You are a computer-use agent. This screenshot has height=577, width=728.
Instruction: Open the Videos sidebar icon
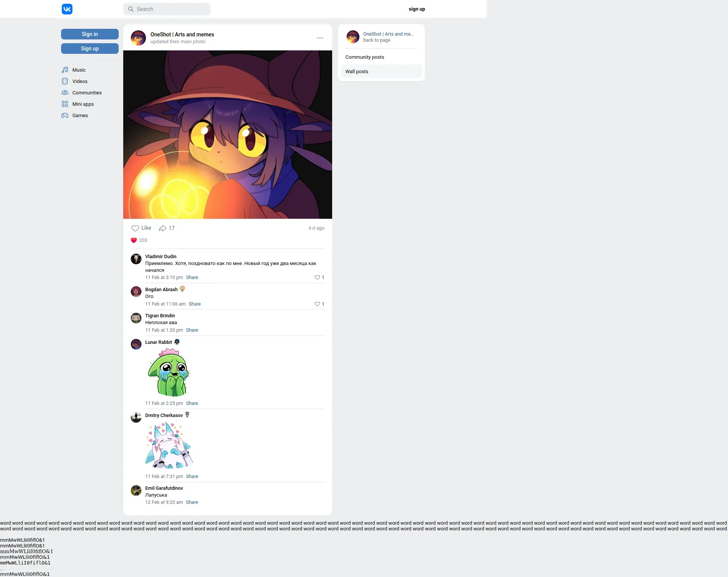(x=65, y=82)
